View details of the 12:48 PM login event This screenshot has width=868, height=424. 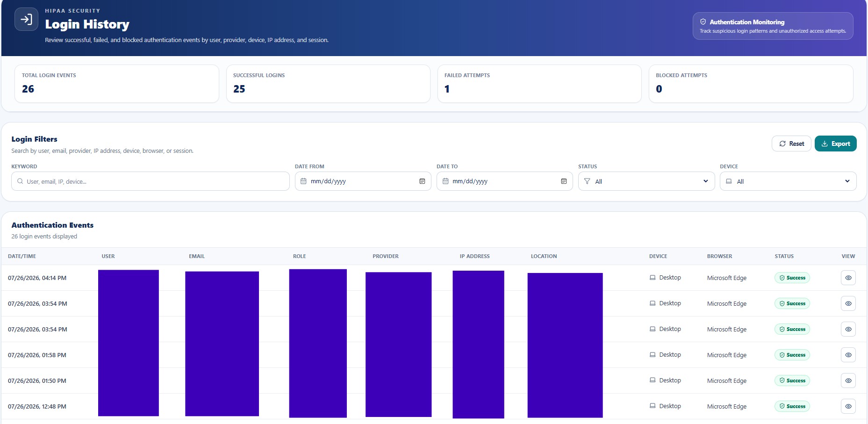click(x=848, y=406)
